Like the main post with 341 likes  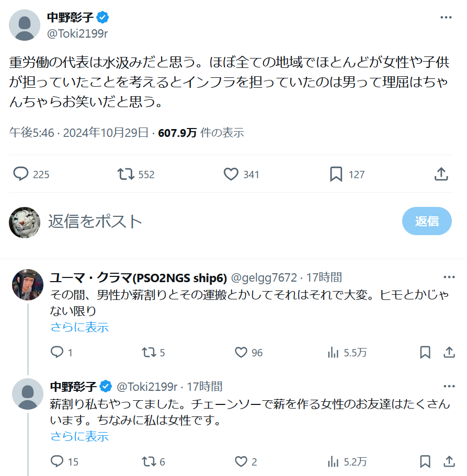[x=231, y=174]
